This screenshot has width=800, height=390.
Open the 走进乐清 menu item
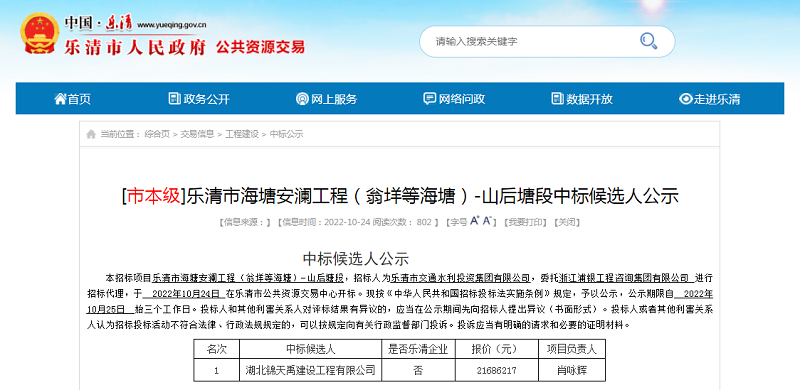pos(710,99)
